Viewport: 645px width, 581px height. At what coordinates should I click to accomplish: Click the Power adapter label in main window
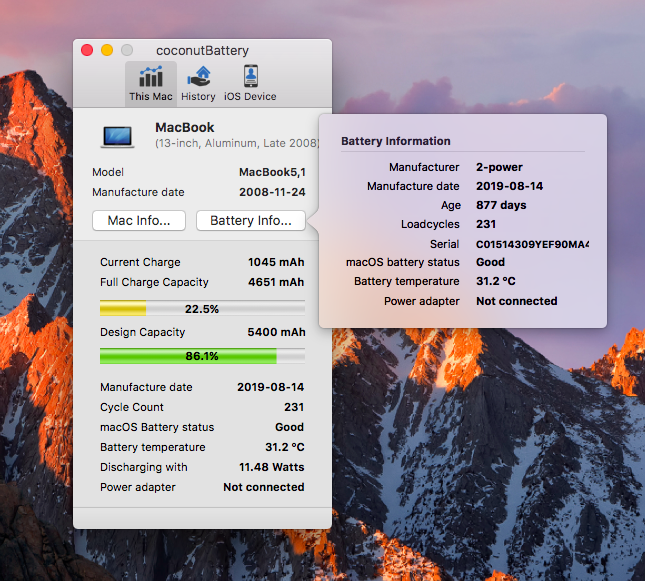pyautogui.click(x=138, y=487)
